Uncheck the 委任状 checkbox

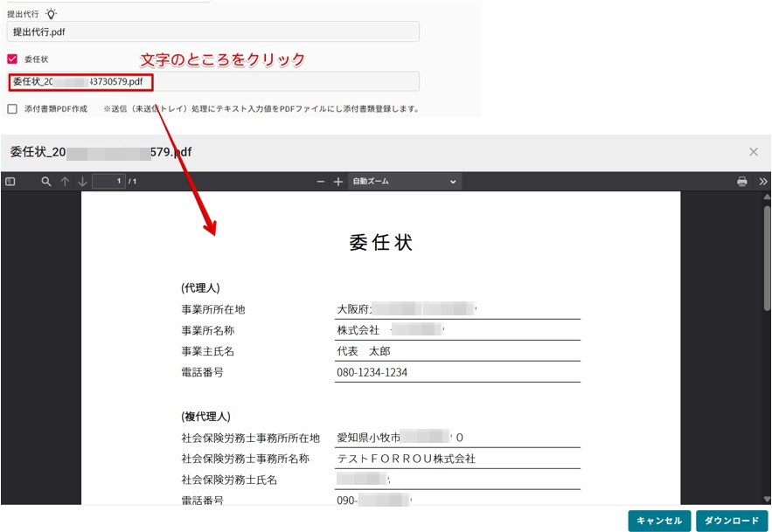point(12,59)
